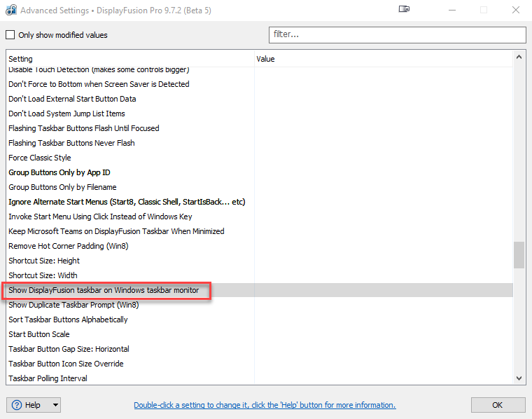
Task: Click the monitor icon in the title bar
Action: 404,10
